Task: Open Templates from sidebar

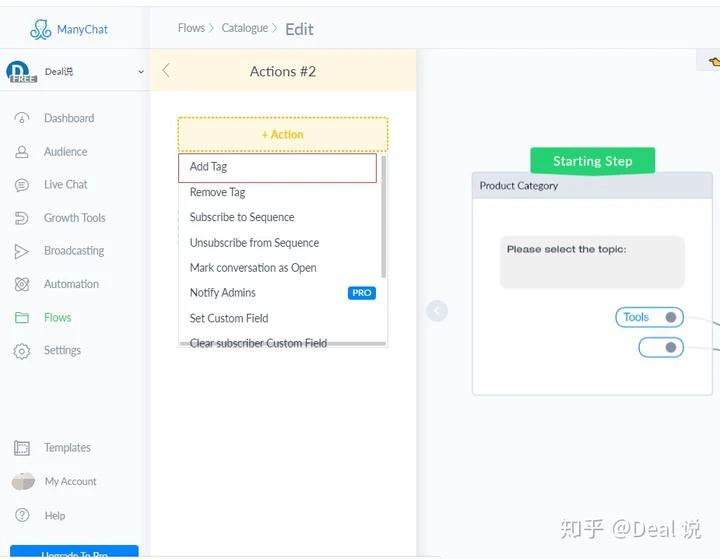Action: [x=68, y=448]
